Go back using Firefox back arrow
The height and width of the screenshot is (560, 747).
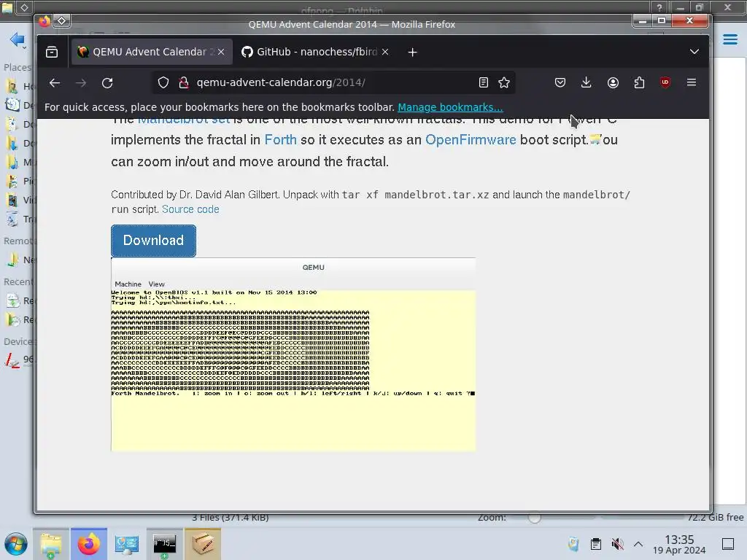(x=55, y=83)
